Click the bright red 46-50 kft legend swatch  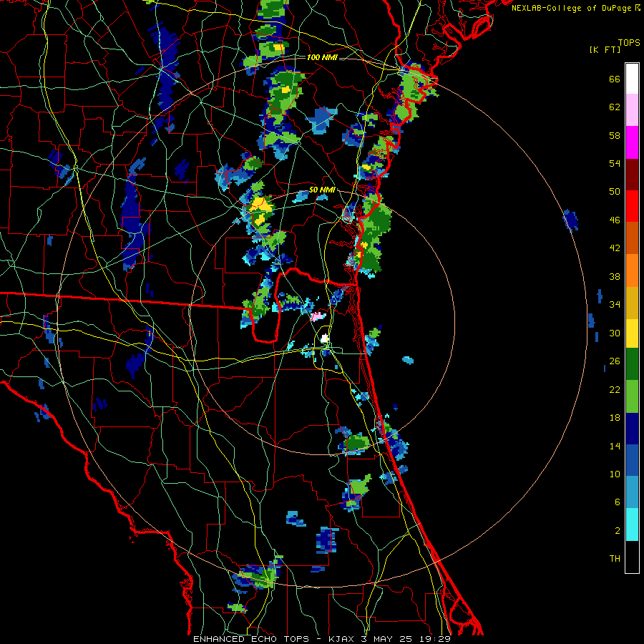coord(632,206)
